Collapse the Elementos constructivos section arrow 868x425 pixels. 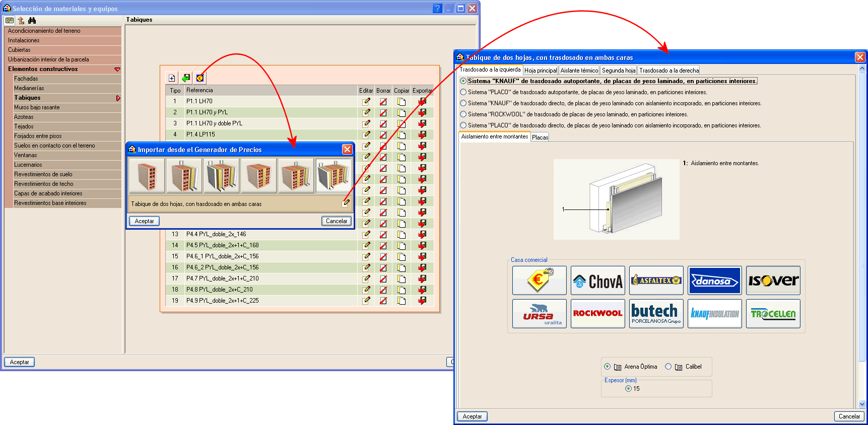(117, 69)
